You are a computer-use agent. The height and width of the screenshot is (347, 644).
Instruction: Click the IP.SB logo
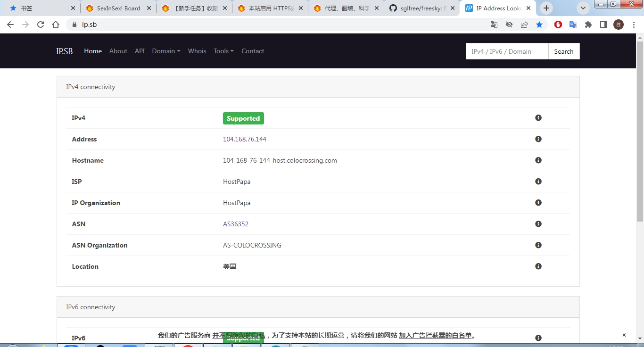pyautogui.click(x=65, y=51)
